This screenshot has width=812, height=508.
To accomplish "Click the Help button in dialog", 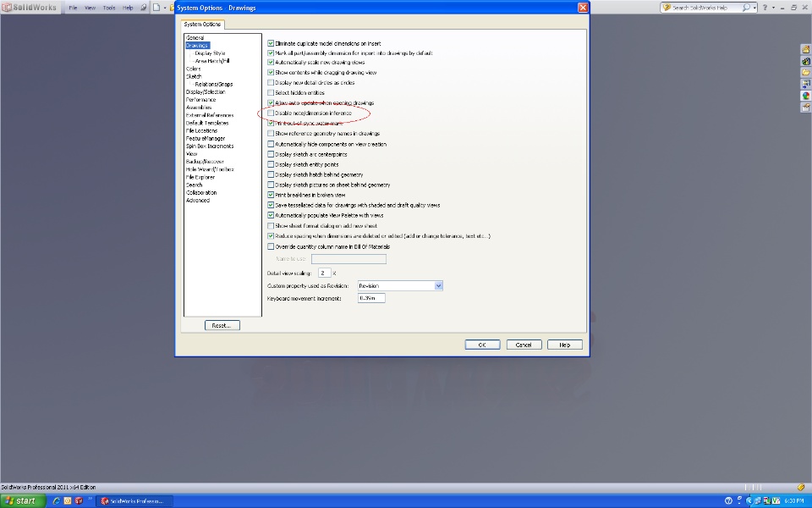I will click(565, 345).
